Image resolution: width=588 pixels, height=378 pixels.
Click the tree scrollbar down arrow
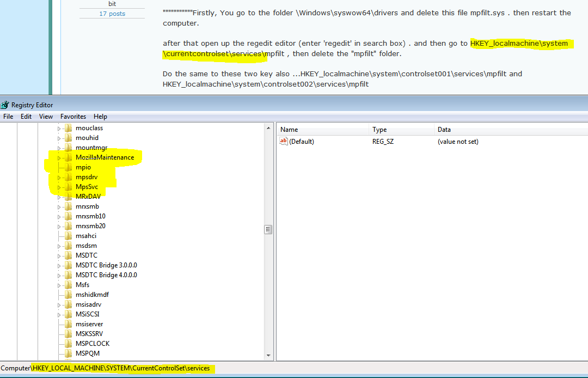click(268, 356)
